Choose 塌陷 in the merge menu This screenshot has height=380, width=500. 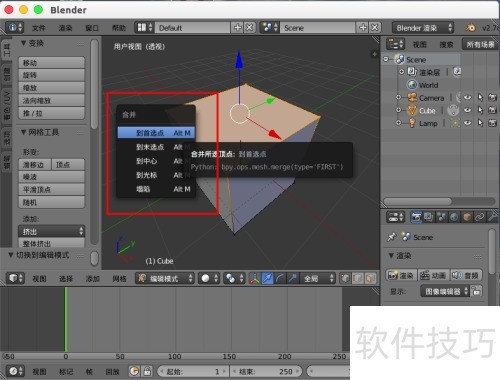tap(156, 189)
